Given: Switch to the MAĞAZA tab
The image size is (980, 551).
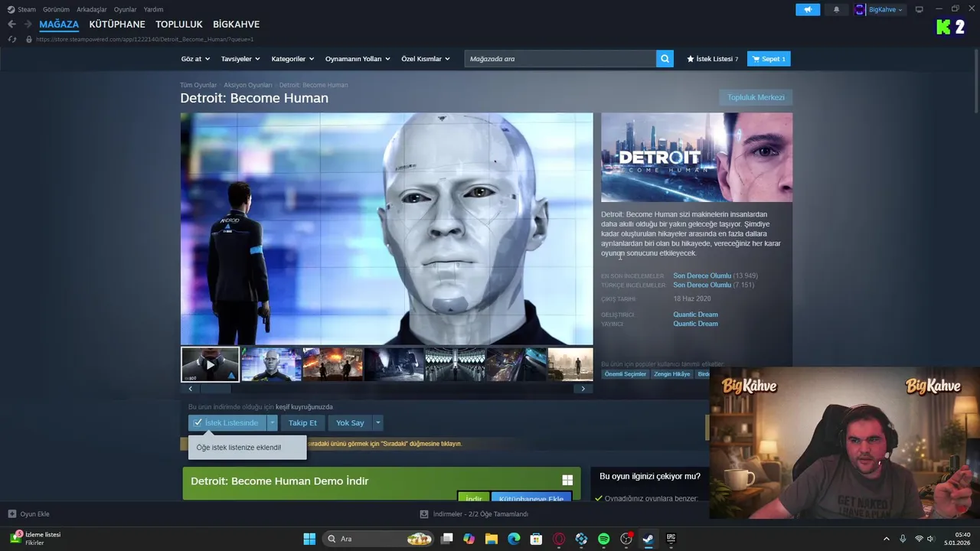Looking at the screenshot, I should tap(59, 24).
